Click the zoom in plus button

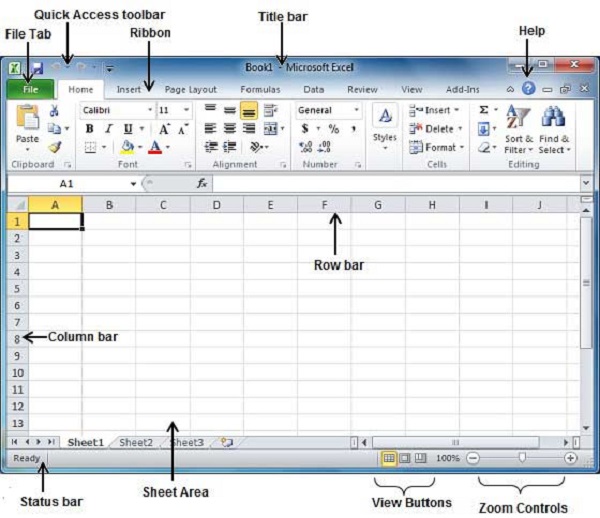[x=570, y=458]
